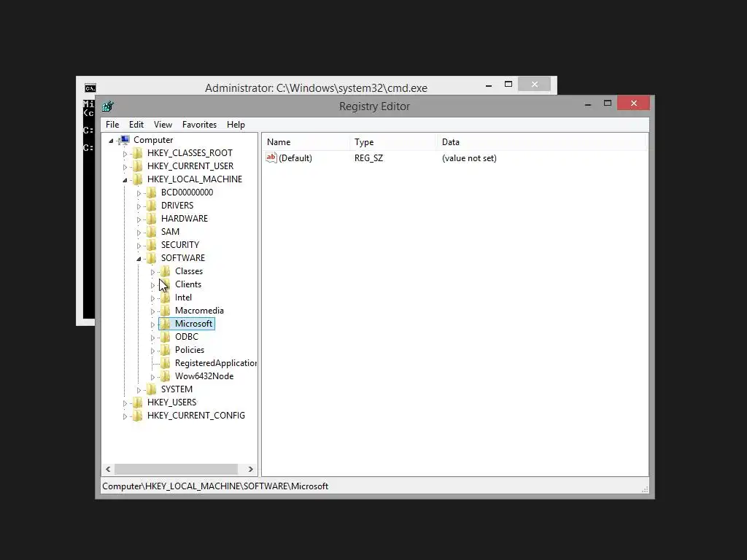Click the (Default) value string icon
Viewport: 747px width, 560px height.
(271, 157)
